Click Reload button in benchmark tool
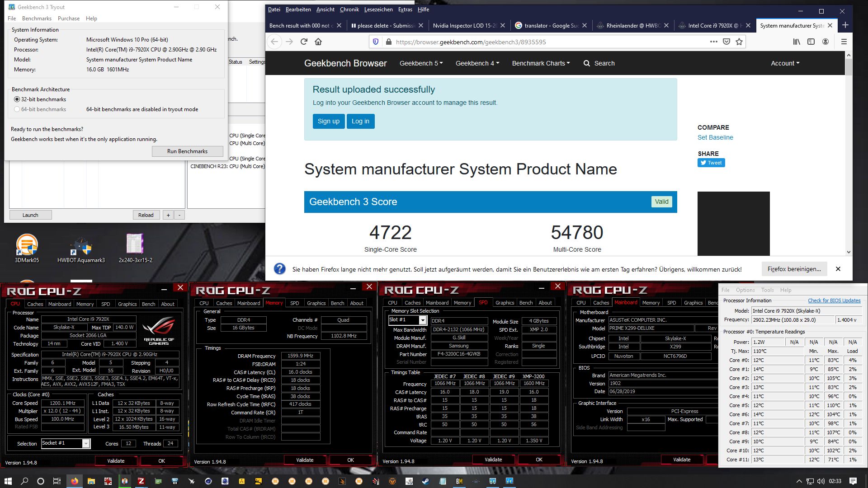Image resolution: width=868 pixels, height=488 pixels. 146,215
